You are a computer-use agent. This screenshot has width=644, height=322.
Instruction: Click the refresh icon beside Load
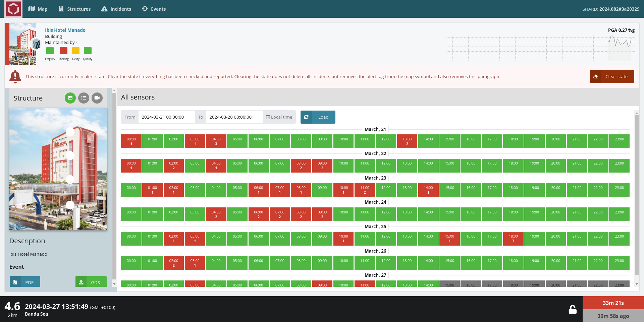[306, 117]
